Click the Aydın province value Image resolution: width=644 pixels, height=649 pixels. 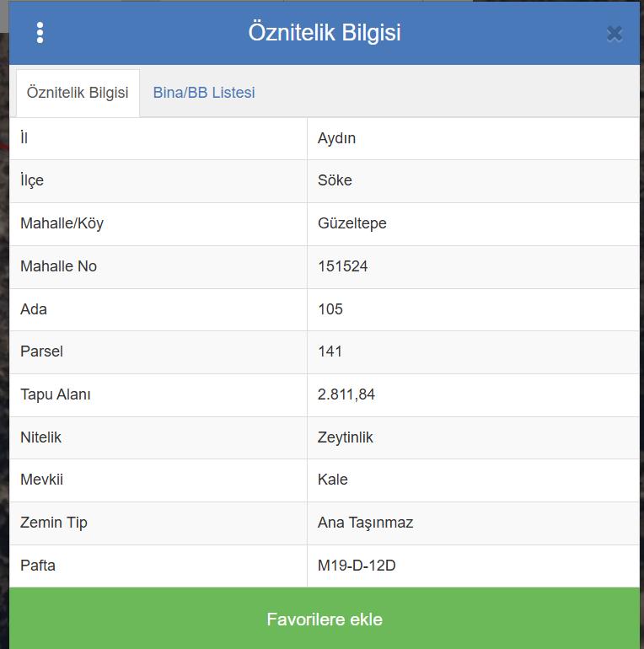[x=337, y=138]
